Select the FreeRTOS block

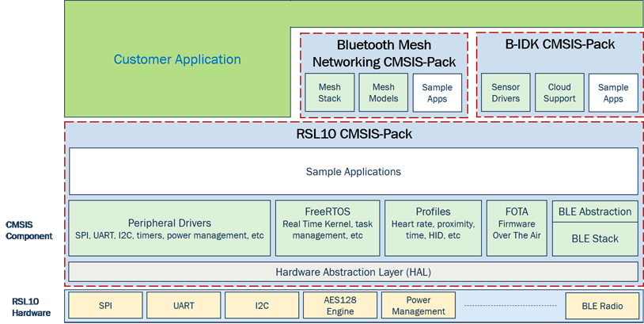click(x=328, y=228)
